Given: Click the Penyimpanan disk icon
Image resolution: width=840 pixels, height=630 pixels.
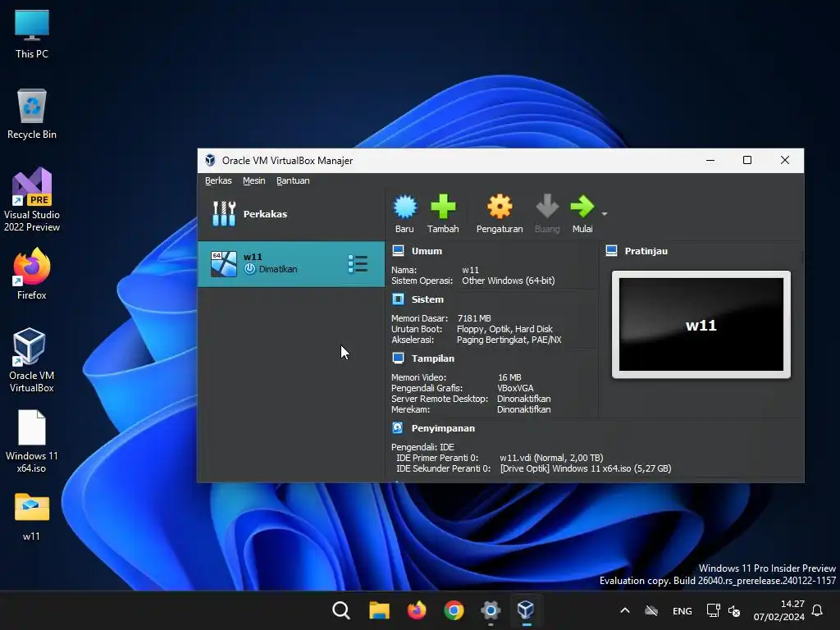Looking at the screenshot, I should point(398,427).
